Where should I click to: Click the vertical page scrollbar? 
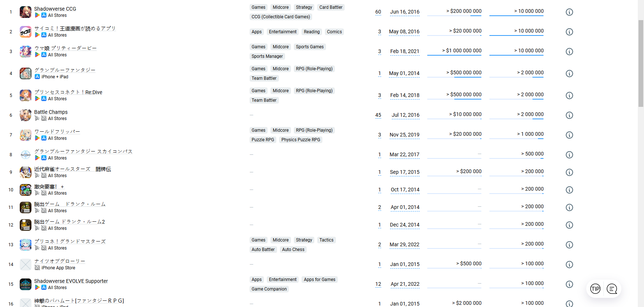[x=641, y=63]
